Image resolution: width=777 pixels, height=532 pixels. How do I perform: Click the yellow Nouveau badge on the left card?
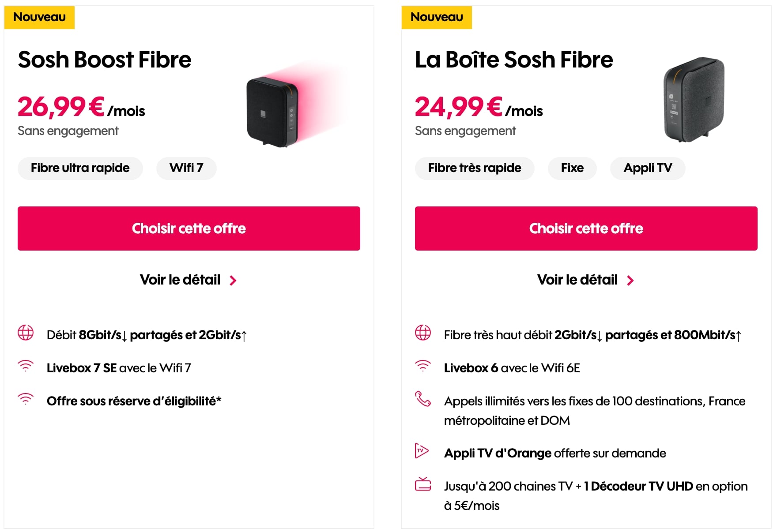(x=39, y=17)
